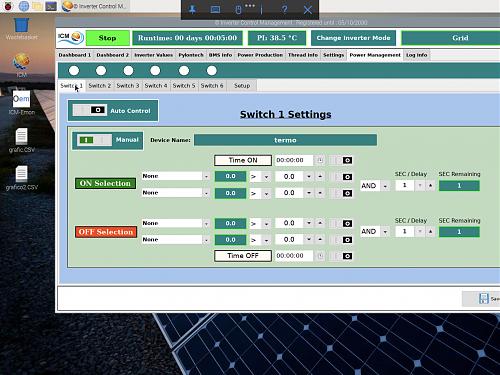500x375 pixels.
Task: Open the grafico2.CSV file icon
Action: pos(22,173)
